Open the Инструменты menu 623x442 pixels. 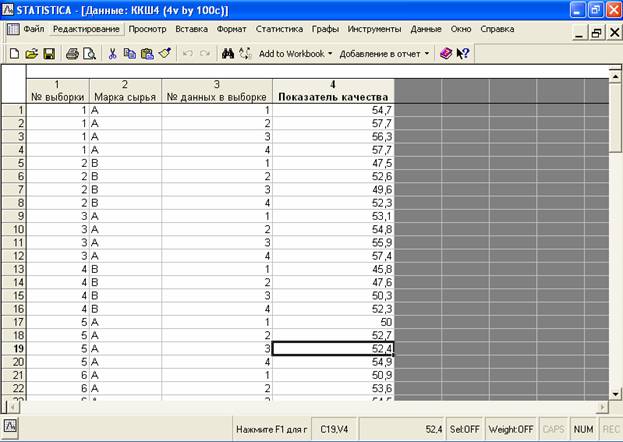coord(374,29)
